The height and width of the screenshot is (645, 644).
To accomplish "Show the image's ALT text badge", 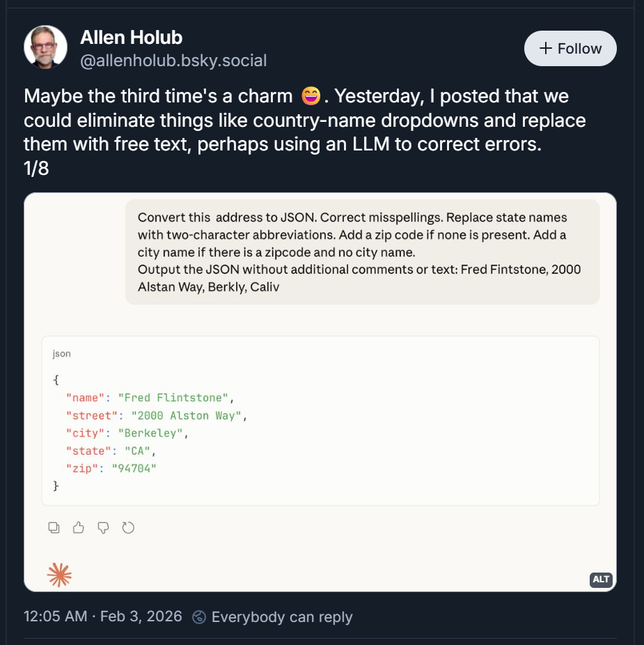I will 600,580.
